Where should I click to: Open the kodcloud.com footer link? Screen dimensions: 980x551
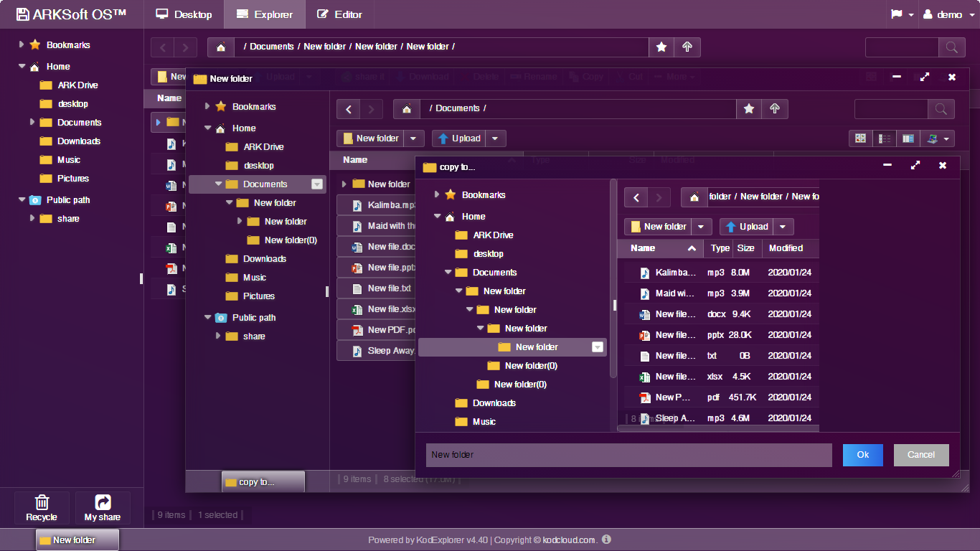(569, 540)
